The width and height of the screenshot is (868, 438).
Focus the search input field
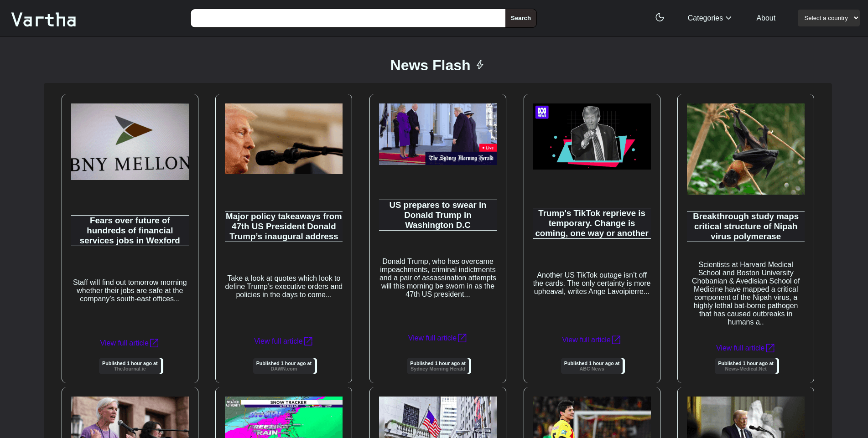[348, 18]
